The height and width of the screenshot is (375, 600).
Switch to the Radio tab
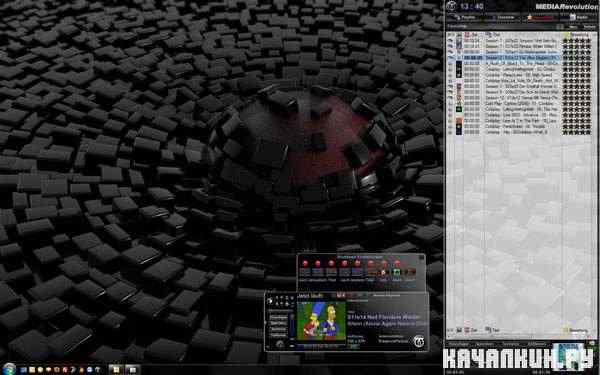[x=579, y=17]
